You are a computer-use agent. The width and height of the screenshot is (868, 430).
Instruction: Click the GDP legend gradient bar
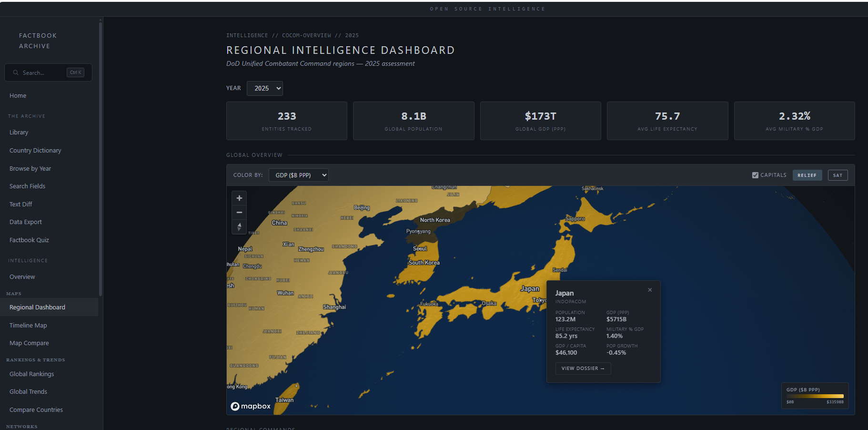815,396
